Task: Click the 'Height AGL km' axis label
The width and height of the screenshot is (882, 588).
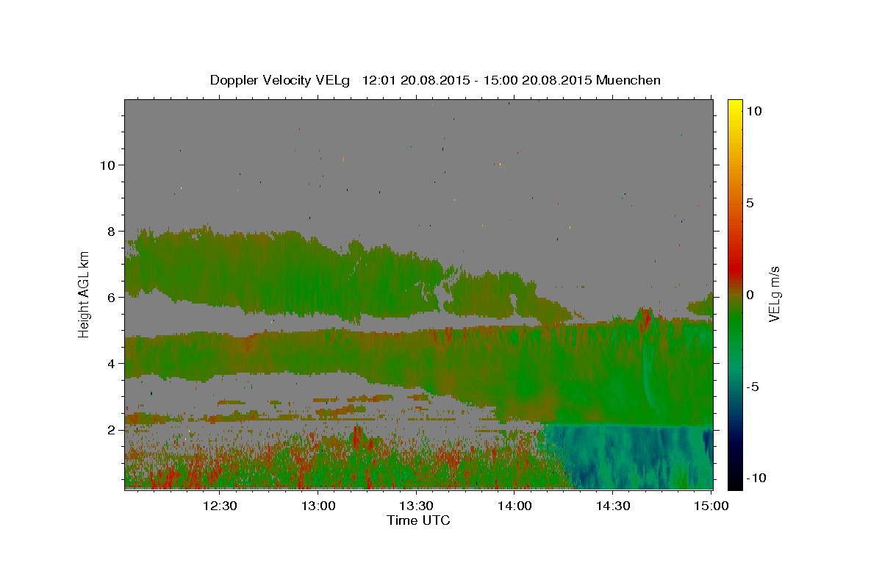Action: [84, 295]
